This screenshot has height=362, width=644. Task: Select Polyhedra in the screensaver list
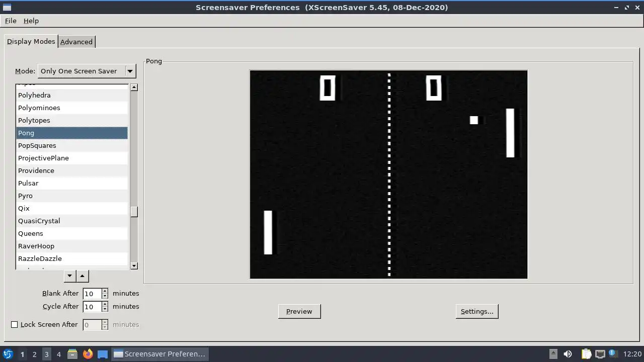click(x=72, y=95)
